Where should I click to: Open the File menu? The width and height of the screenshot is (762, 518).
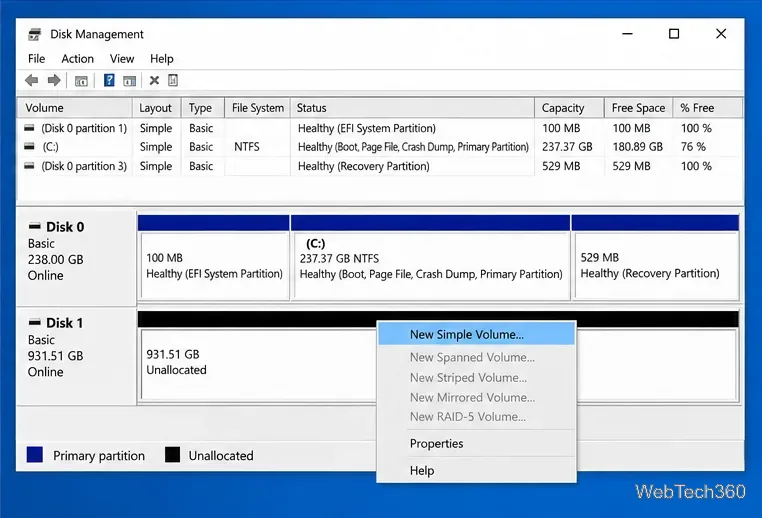point(36,59)
